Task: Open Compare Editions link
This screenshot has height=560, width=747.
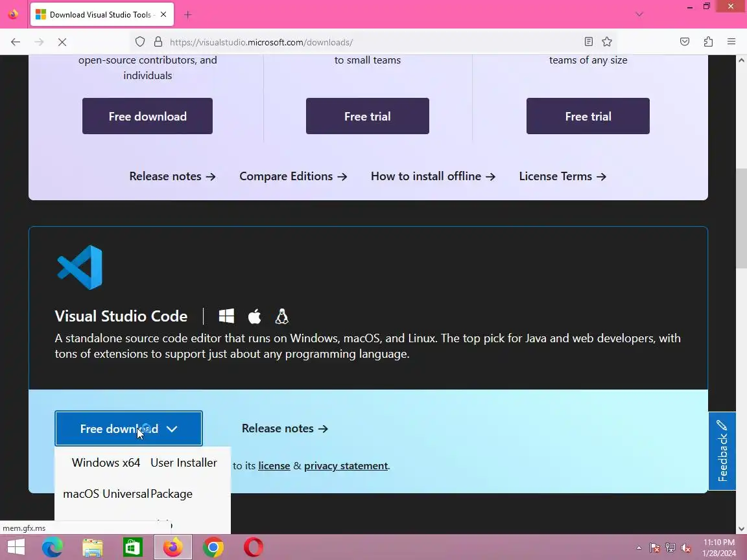Action: 293,176
